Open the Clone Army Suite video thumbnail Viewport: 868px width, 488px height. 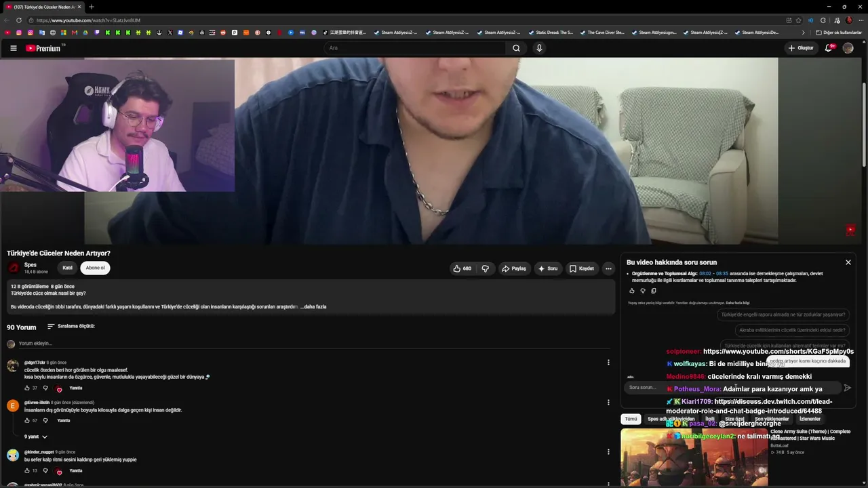694,457
